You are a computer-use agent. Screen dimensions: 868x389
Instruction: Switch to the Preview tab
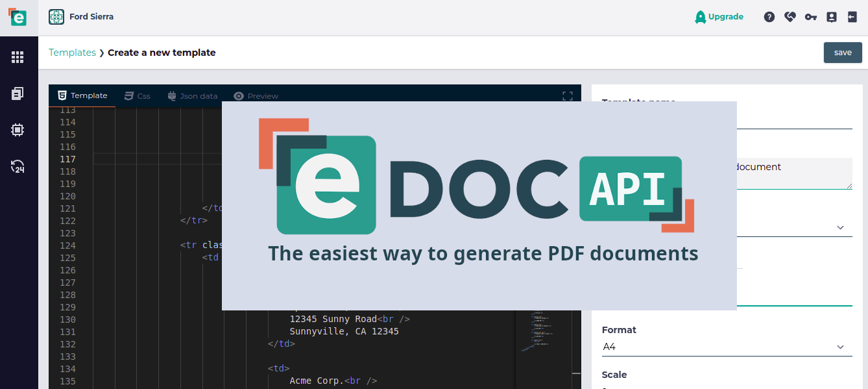tap(256, 95)
